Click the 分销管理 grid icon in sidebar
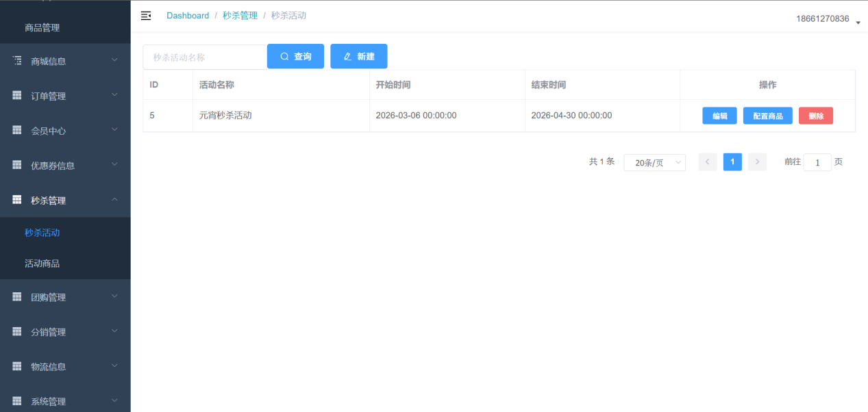The image size is (868, 412). point(17,332)
